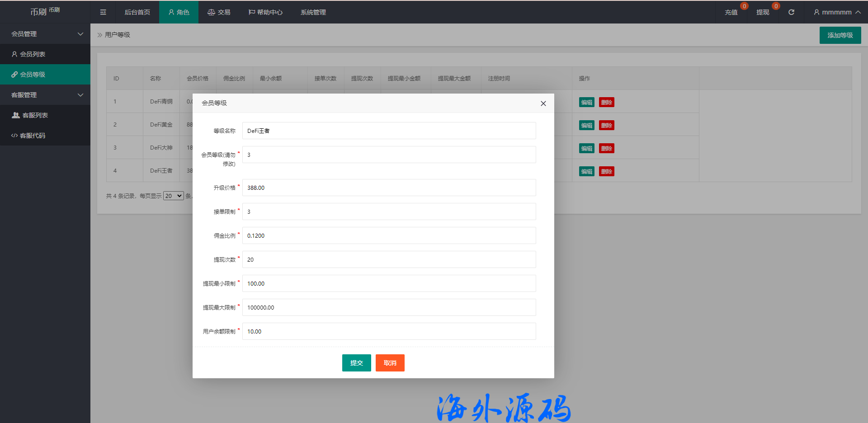Open the per-page records dropdown
Screen dimensions: 868x423
pyautogui.click(x=173, y=196)
